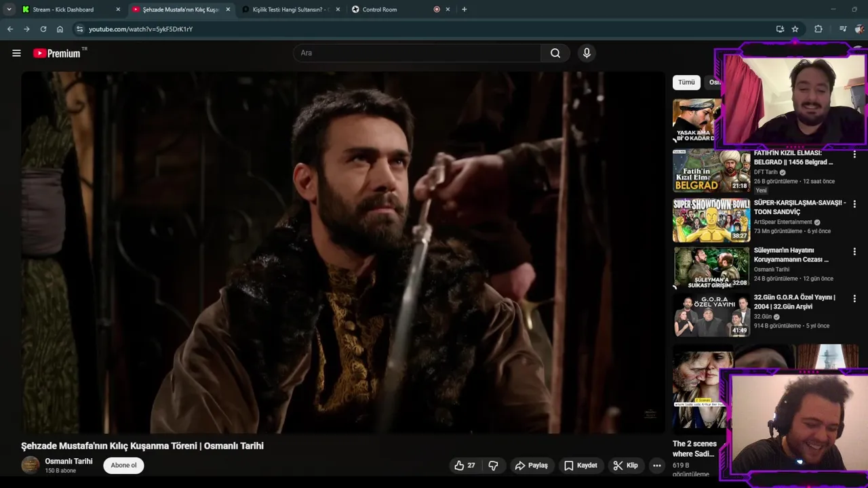The image size is (868, 488).
Task: Open 32.Gün G.O.R.A Özel Yayını title
Action: 795,302
